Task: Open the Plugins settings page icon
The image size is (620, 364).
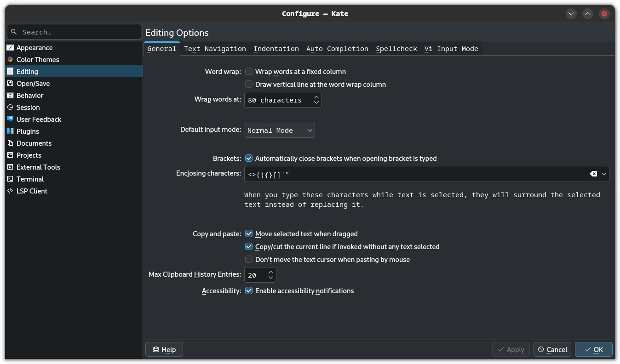Action: click(10, 131)
